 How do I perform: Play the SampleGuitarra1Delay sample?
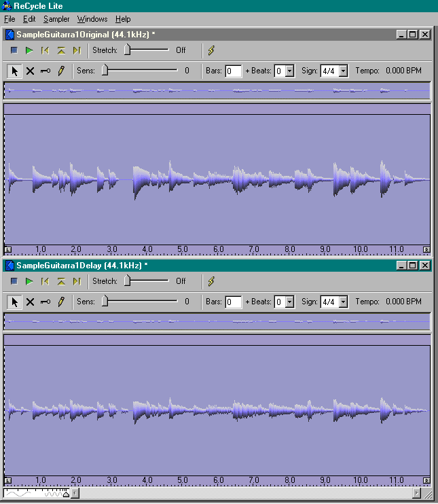29,281
